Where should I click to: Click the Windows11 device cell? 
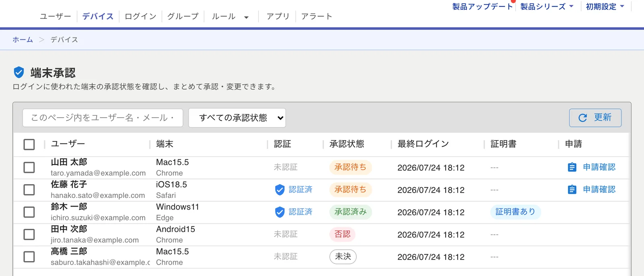[178, 207]
